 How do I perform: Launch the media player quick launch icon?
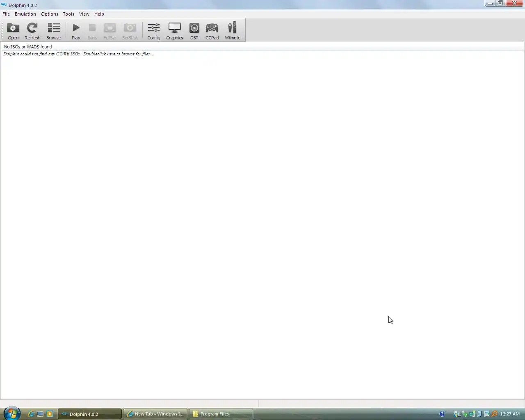[50, 414]
